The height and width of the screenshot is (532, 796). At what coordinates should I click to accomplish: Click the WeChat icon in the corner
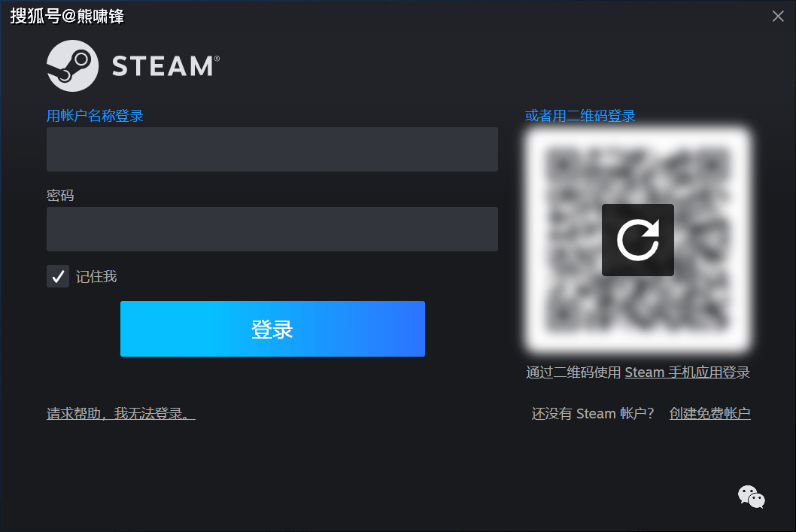point(752,497)
